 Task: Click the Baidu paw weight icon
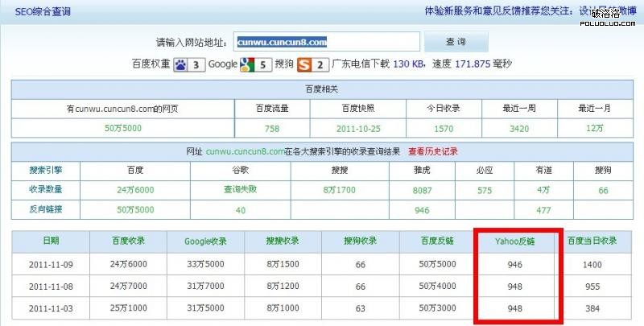click(x=180, y=64)
